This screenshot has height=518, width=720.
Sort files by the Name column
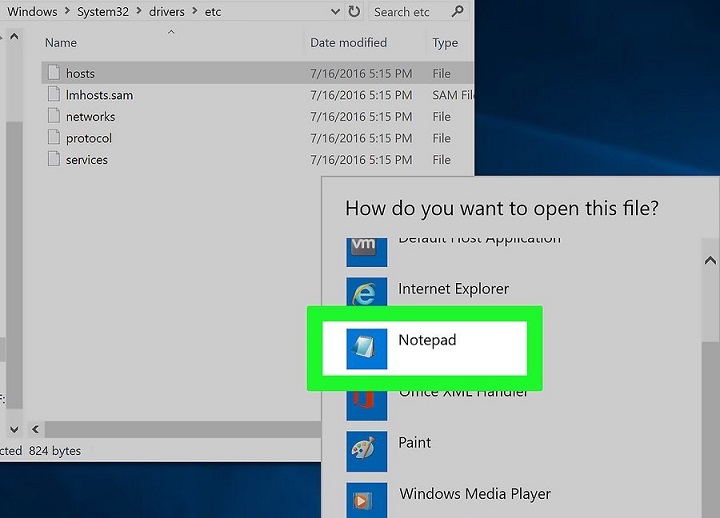(61, 43)
